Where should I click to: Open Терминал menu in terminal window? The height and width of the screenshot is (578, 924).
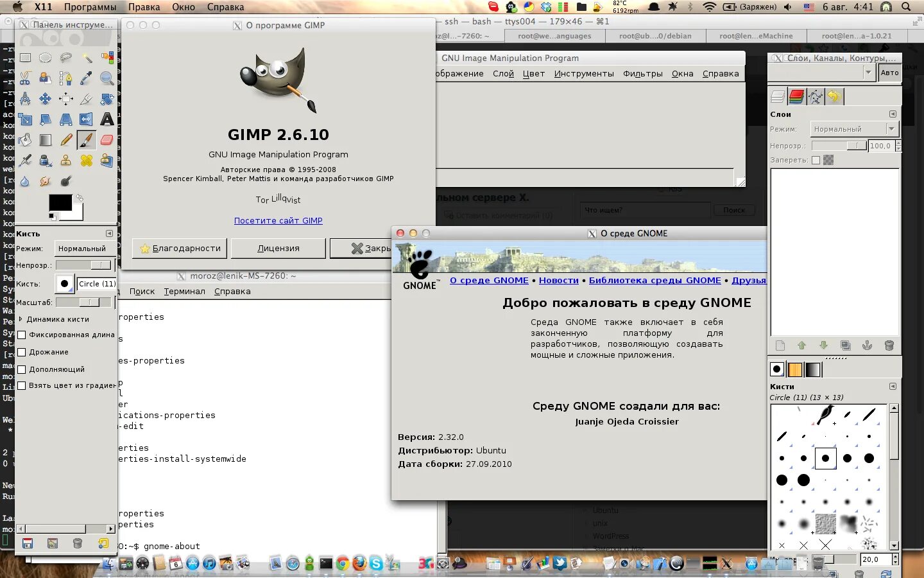(x=184, y=291)
